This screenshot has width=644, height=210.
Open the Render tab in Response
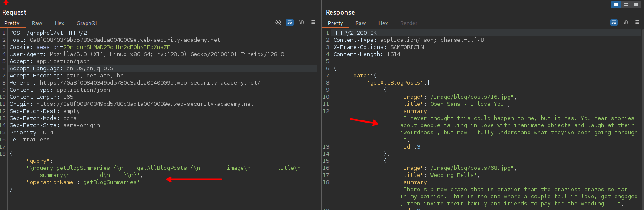409,23
